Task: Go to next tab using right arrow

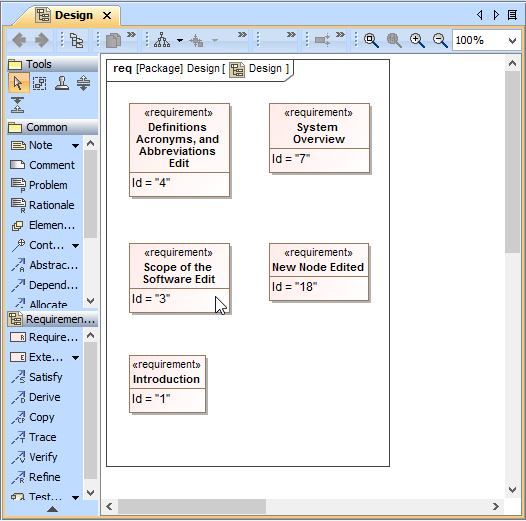Action: pyautogui.click(x=496, y=15)
